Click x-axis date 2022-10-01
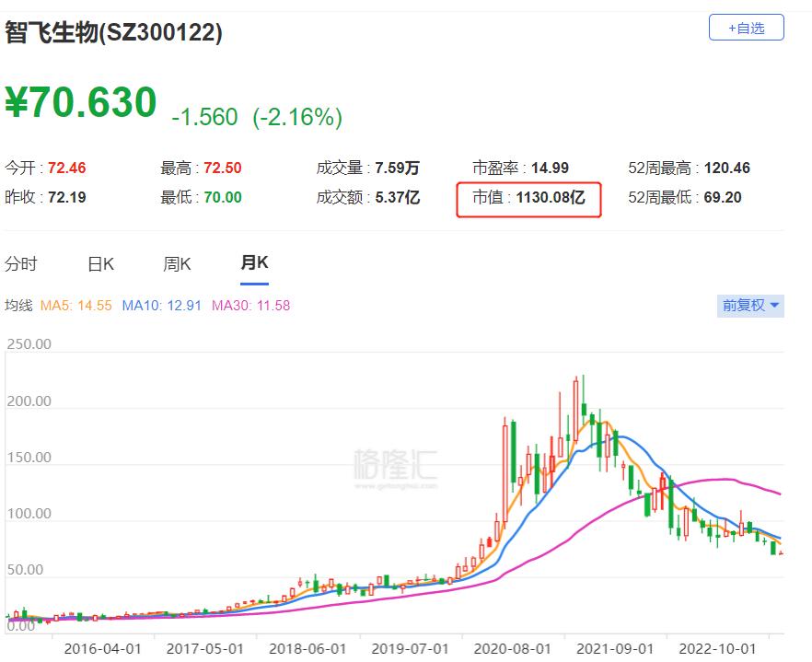Image resolution: width=812 pixels, height=662 pixels. tap(718, 649)
